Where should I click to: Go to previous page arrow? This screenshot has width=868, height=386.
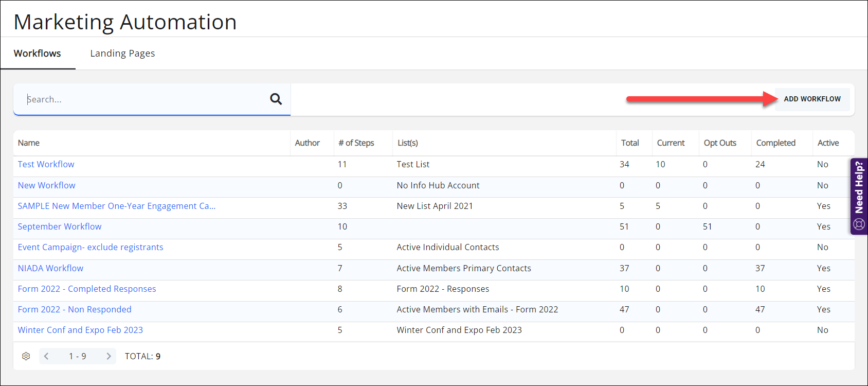(46, 356)
